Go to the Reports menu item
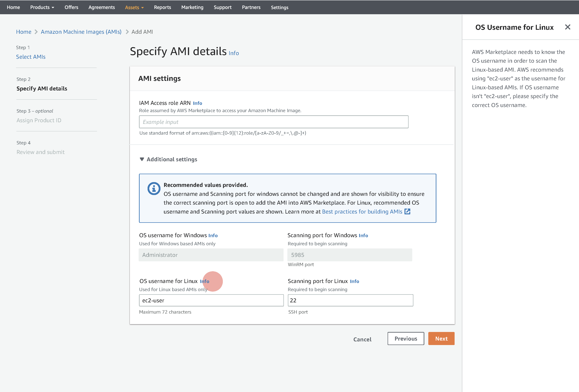The width and height of the screenshot is (579, 392). (162, 7)
